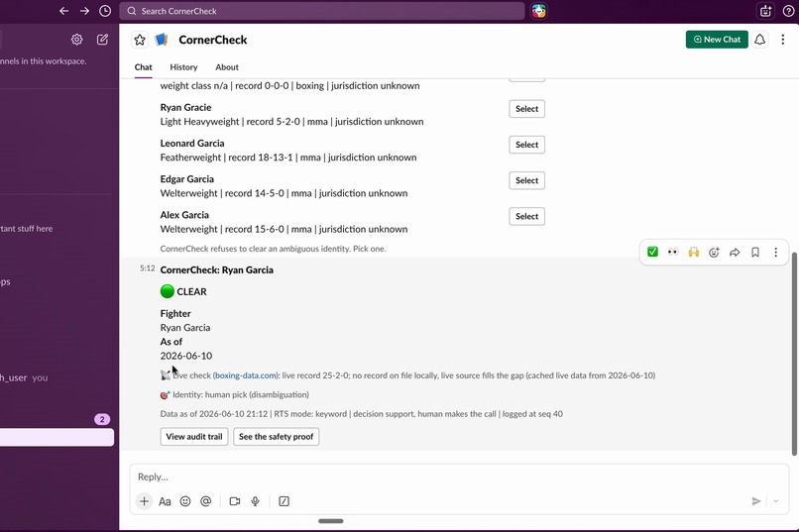Open the attachment plus button
Screen dimensions: 799x532
(144, 501)
